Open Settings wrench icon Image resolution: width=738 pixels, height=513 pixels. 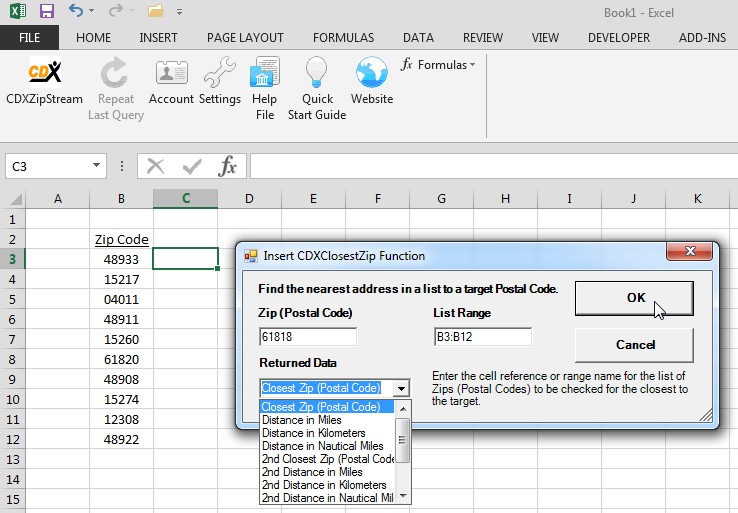click(x=219, y=72)
